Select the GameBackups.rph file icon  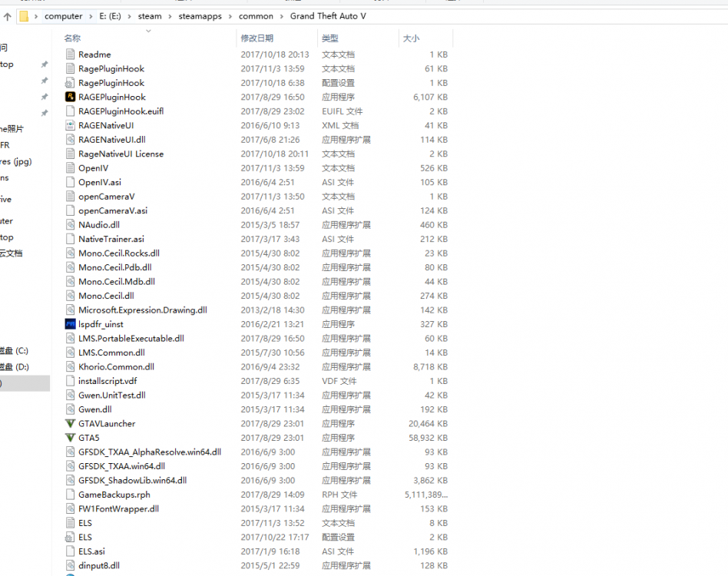pos(70,495)
